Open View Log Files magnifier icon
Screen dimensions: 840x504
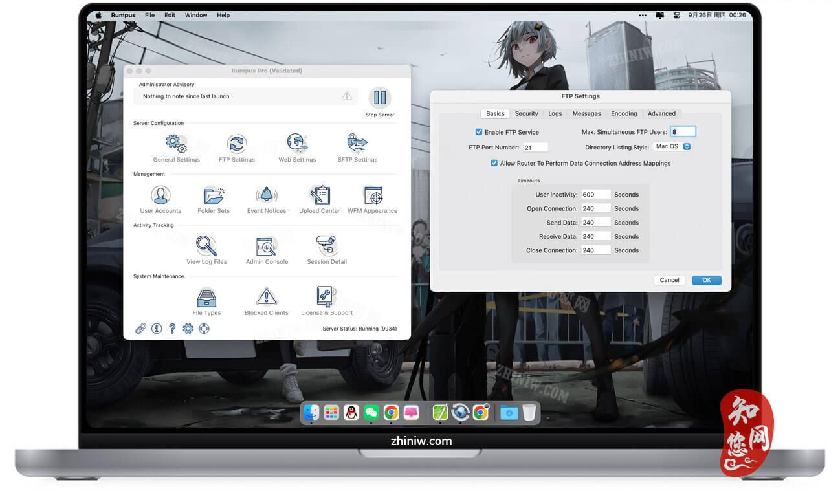pyautogui.click(x=206, y=246)
